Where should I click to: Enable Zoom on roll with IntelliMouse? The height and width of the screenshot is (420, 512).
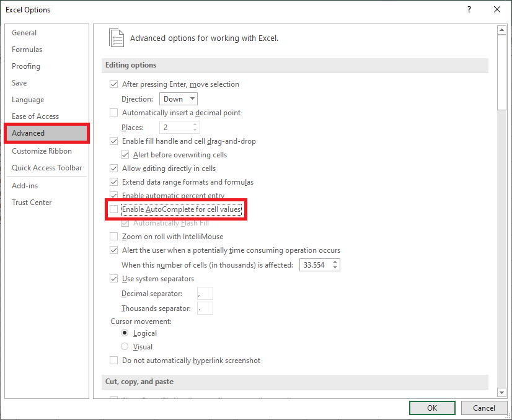pos(113,236)
